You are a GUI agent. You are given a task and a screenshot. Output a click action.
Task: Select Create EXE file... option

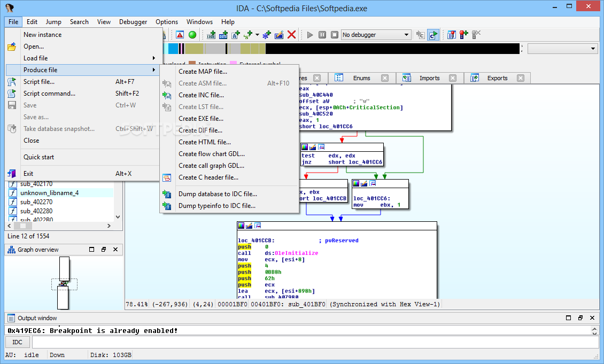(x=230, y=119)
